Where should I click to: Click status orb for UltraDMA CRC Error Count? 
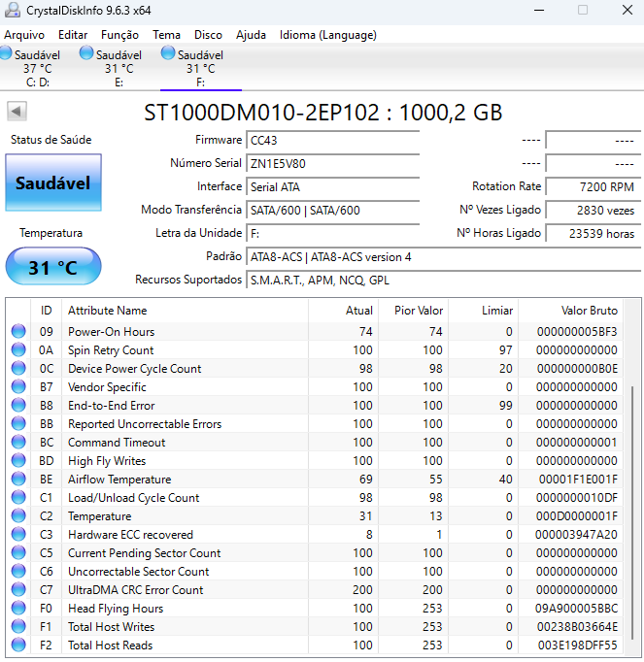coord(18,590)
